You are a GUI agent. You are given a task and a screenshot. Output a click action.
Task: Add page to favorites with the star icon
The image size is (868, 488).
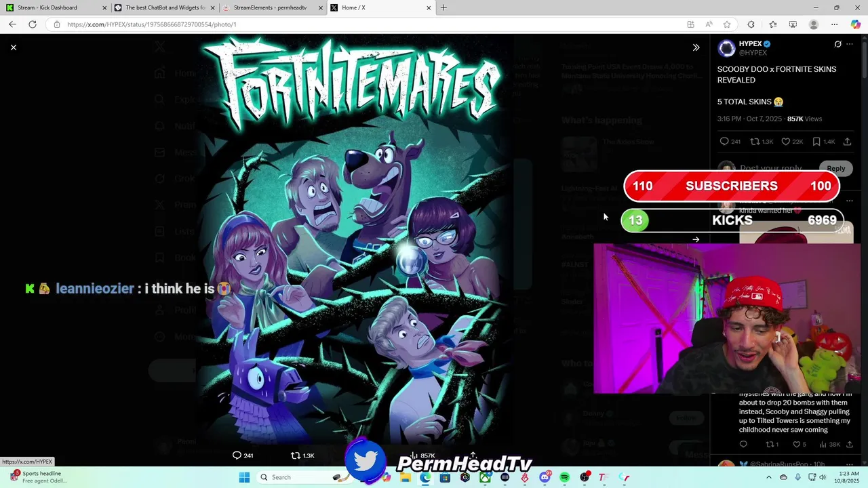coord(727,24)
